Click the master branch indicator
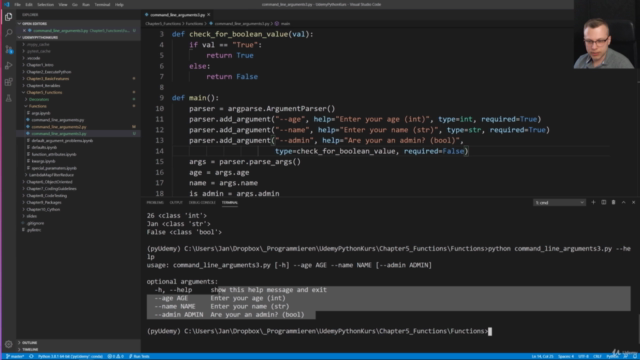 15,356
